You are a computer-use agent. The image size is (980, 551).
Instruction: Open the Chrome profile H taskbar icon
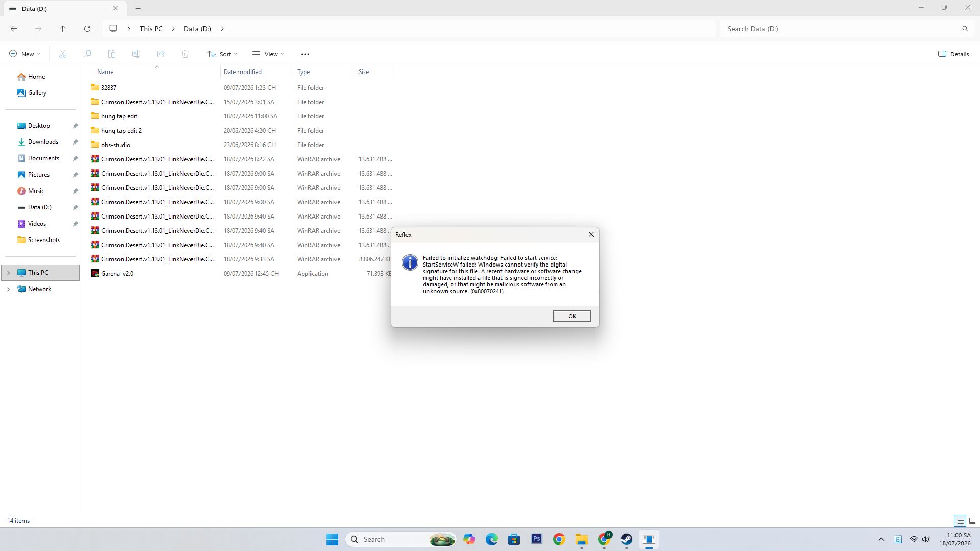pos(604,539)
